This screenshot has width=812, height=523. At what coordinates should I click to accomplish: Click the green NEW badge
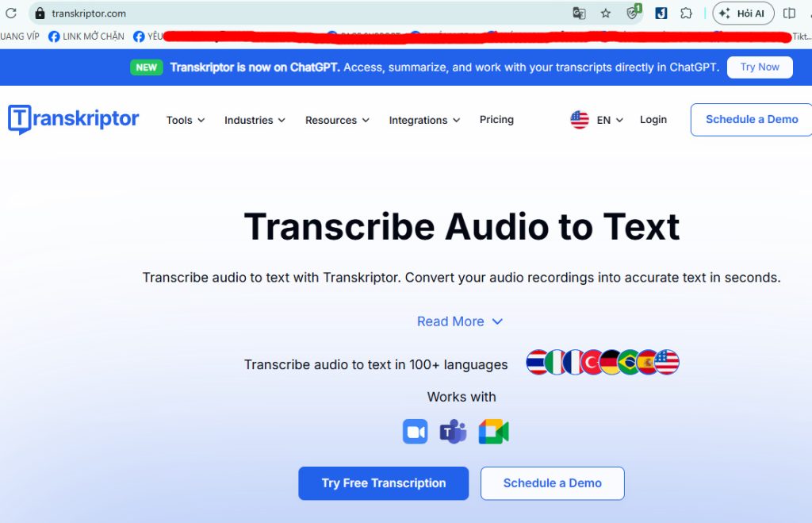pos(147,67)
